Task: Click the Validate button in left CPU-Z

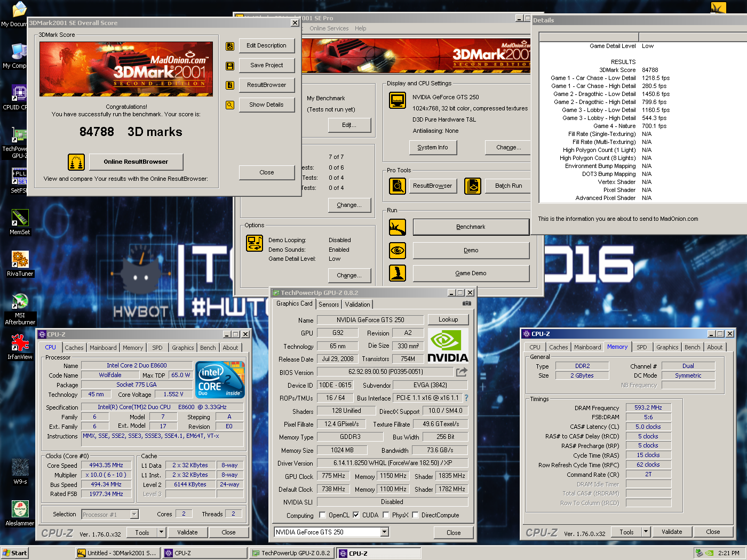Action: 187,532
